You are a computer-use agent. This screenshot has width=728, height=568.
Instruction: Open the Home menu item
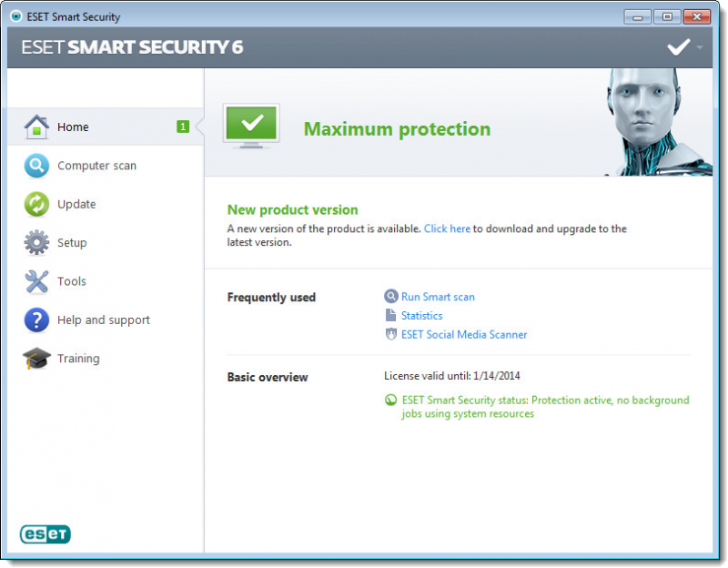click(106, 127)
